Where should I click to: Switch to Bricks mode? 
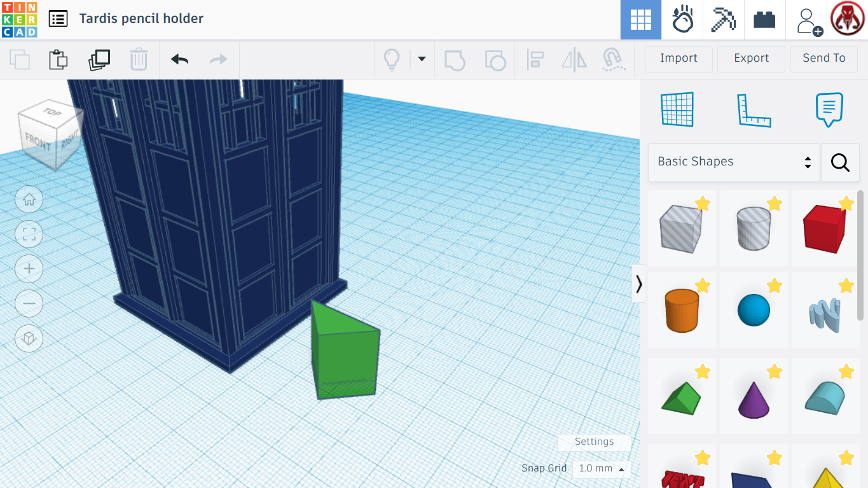point(764,20)
